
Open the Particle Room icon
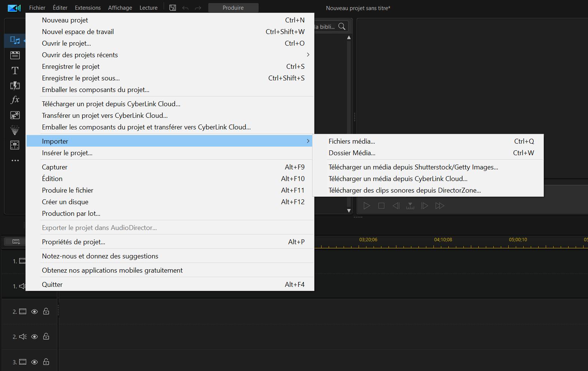(x=15, y=130)
